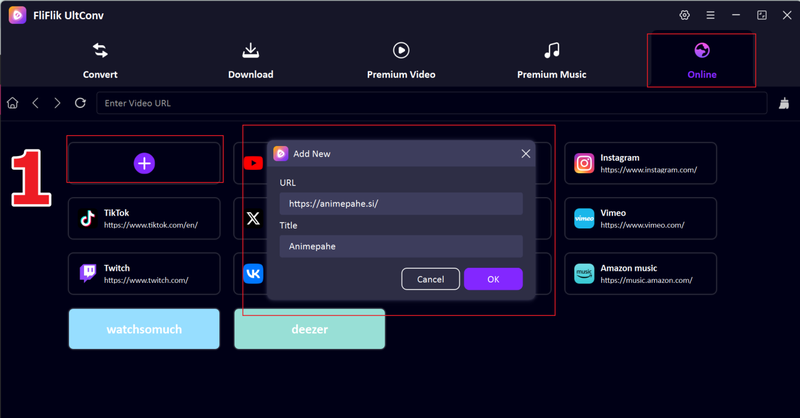Click the purple plus add-site button
Viewport: 800px width, 418px height.
(x=144, y=163)
